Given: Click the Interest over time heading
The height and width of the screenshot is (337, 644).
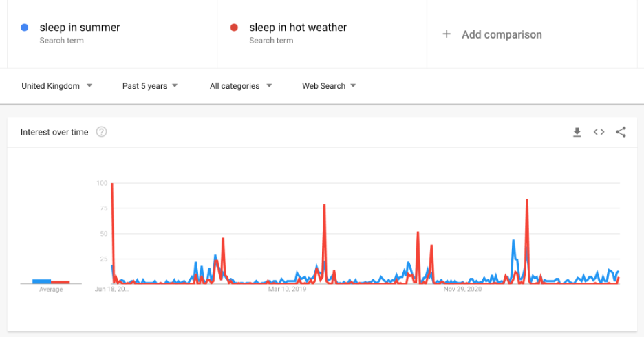Looking at the screenshot, I should (54, 132).
